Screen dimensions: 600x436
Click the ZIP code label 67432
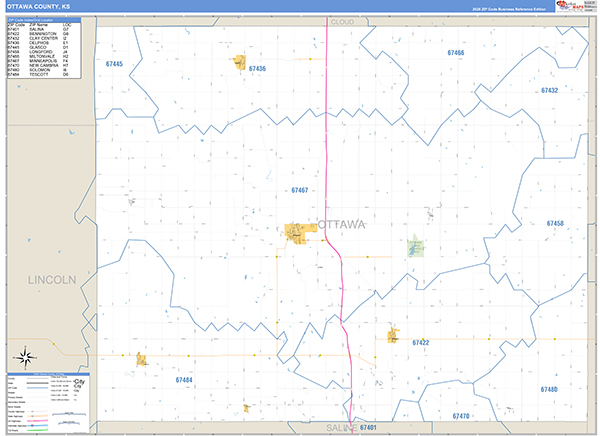point(549,90)
